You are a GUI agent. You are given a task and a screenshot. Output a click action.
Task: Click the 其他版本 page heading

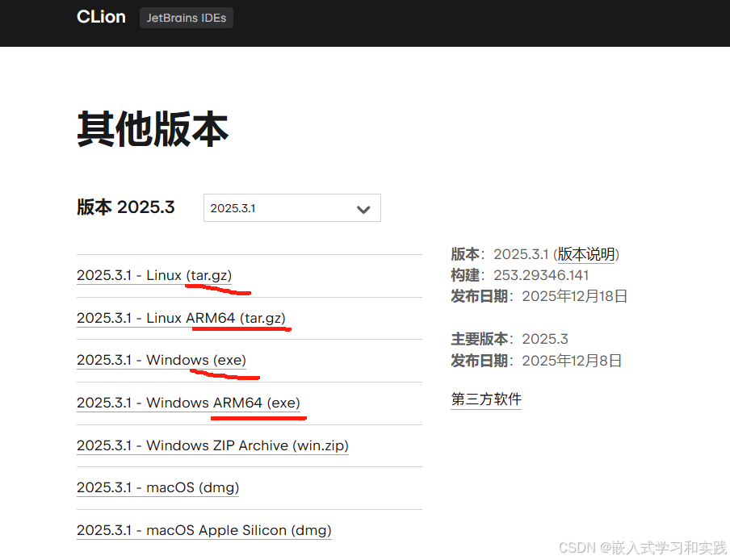tap(153, 129)
